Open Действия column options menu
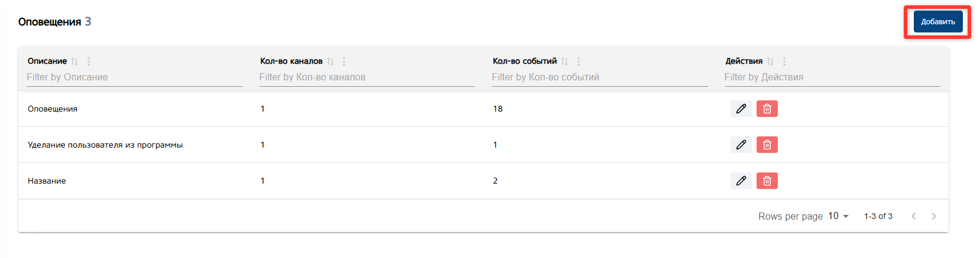The image size is (980, 258). click(784, 61)
